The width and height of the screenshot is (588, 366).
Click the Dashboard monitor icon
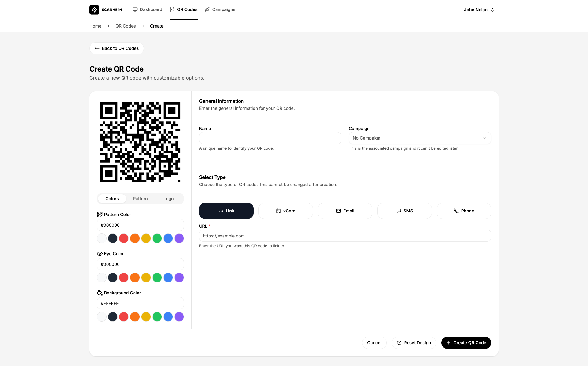(x=135, y=9)
